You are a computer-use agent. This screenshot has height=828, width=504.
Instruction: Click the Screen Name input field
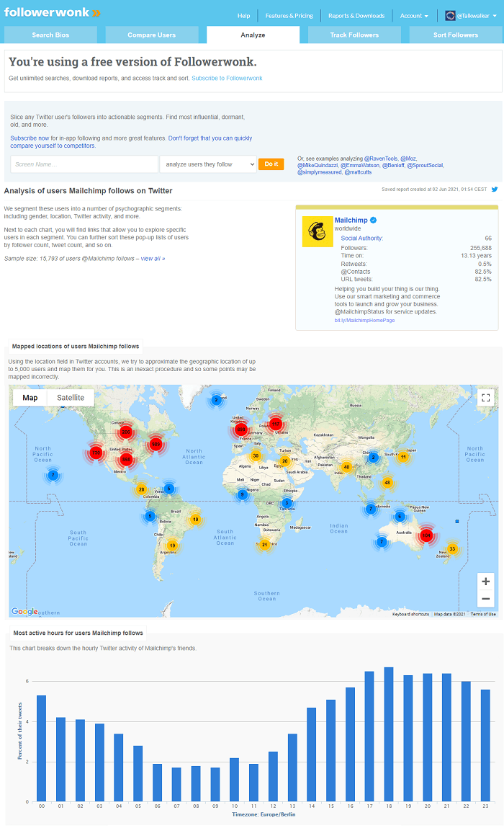(x=84, y=164)
